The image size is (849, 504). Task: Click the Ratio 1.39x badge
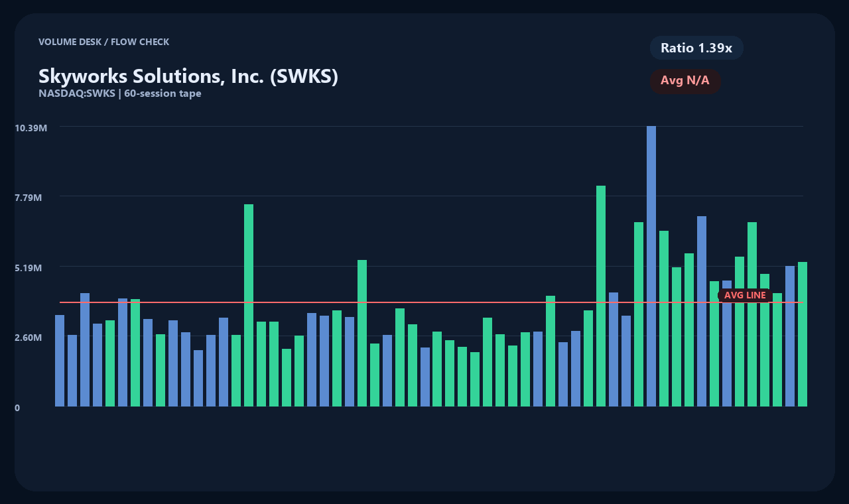tap(696, 48)
